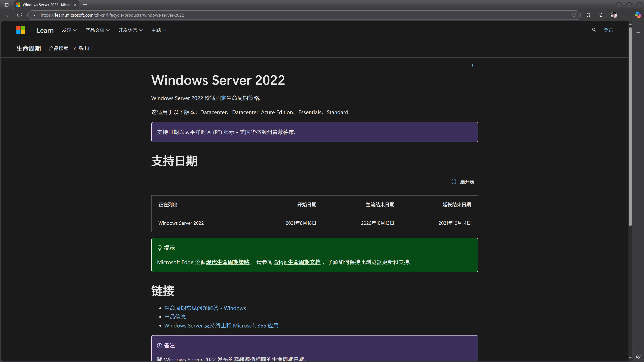Open the Favorites list icon
The image size is (644, 362).
(602, 15)
